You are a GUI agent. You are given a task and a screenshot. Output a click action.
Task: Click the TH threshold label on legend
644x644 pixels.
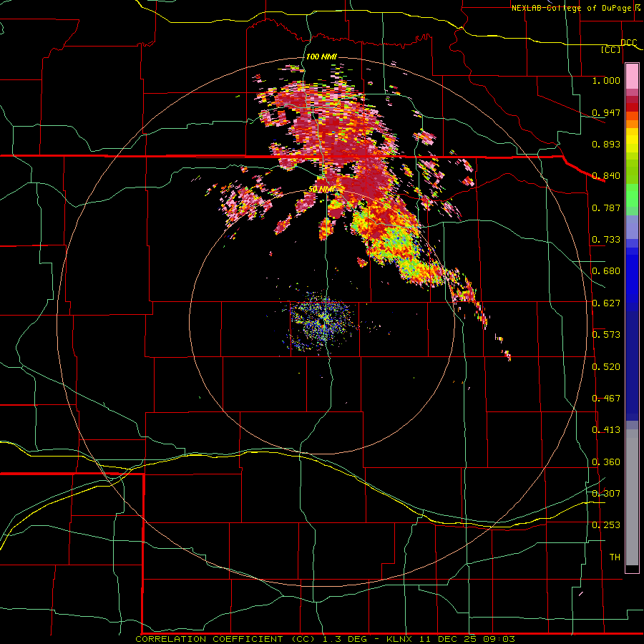[615, 557]
